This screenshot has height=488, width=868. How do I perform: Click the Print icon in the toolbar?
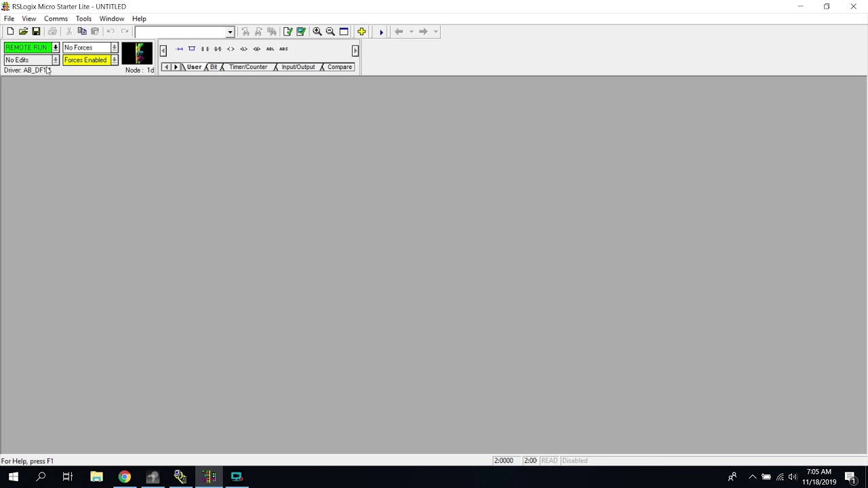[x=52, y=31]
